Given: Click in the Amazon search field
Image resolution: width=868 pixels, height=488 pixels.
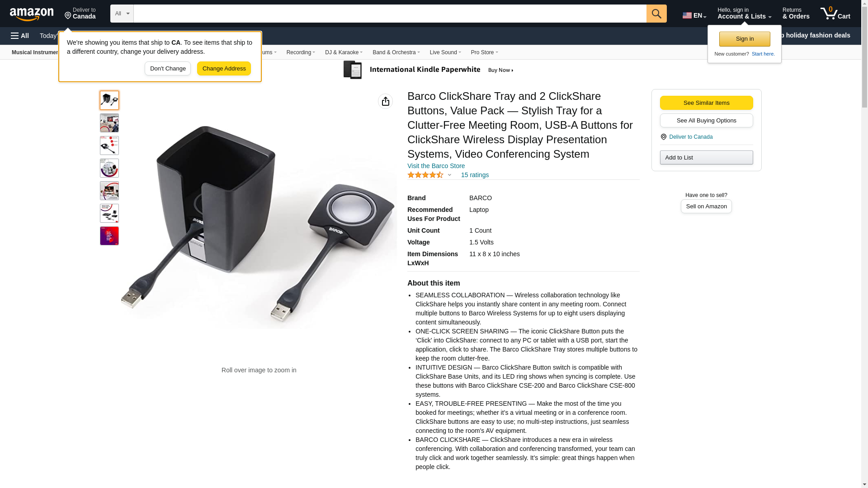Looking at the screenshot, I should tap(390, 14).
